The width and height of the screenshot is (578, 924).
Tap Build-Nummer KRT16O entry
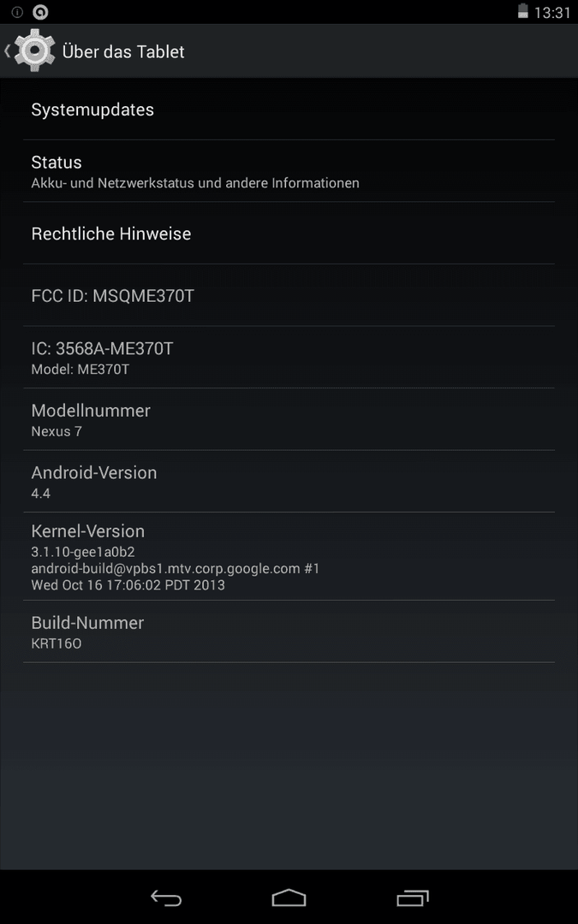[x=289, y=631]
